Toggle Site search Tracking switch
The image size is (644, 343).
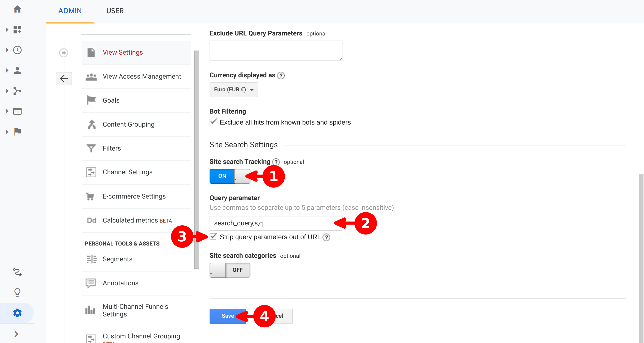click(x=229, y=176)
